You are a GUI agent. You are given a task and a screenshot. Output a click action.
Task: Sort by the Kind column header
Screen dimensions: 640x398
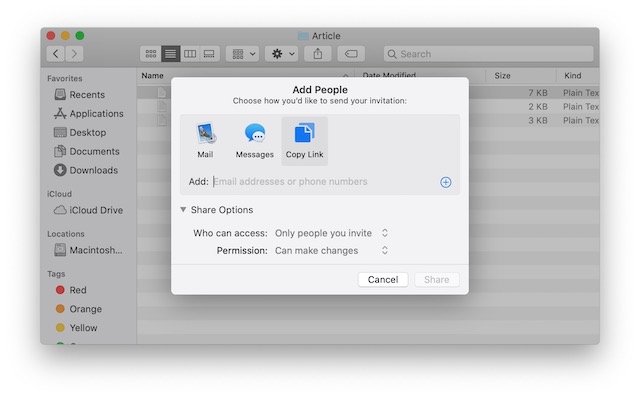pyautogui.click(x=573, y=76)
